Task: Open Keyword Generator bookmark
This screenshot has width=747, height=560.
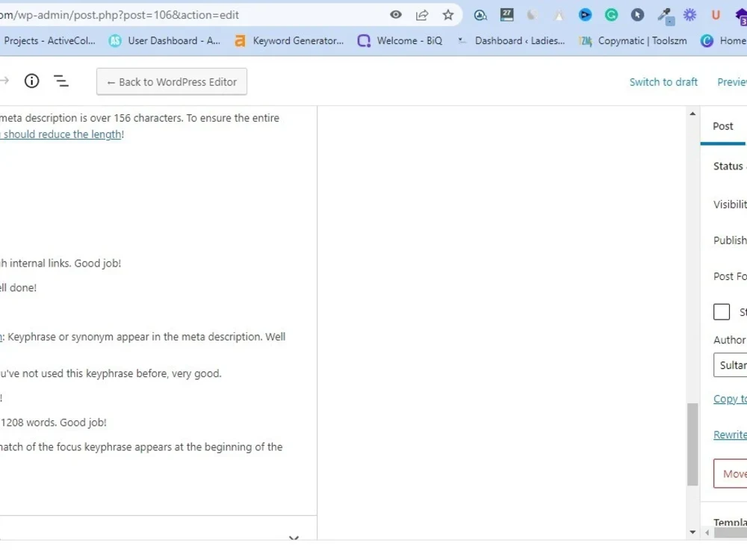Action: point(289,41)
